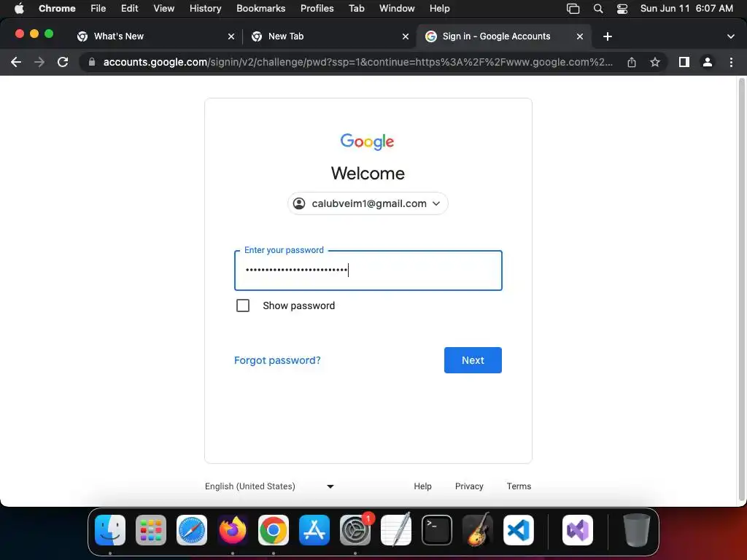Open the Tab menu
The width and height of the screenshot is (747, 560).
356,9
